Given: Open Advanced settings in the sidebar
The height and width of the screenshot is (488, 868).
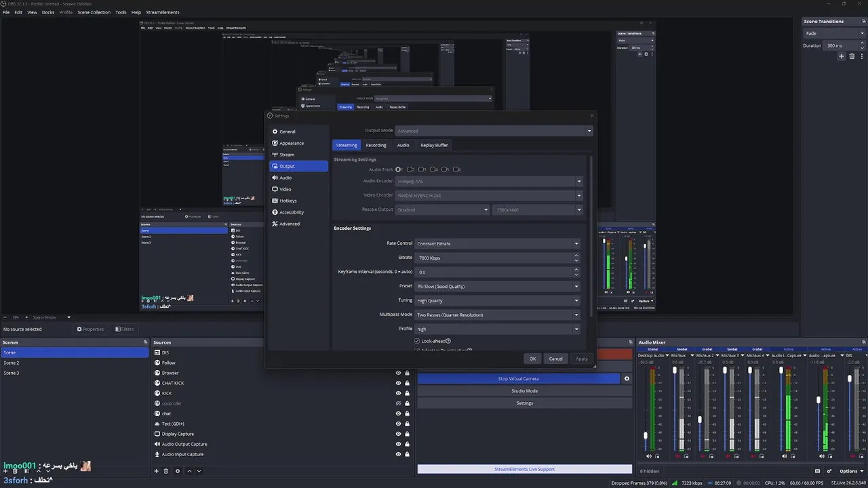Looking at the screenshot, I should [298, 224].
